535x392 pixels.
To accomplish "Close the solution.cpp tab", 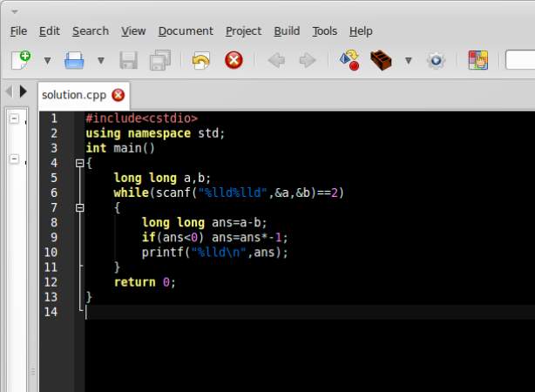I will click(x=119, y=95).
